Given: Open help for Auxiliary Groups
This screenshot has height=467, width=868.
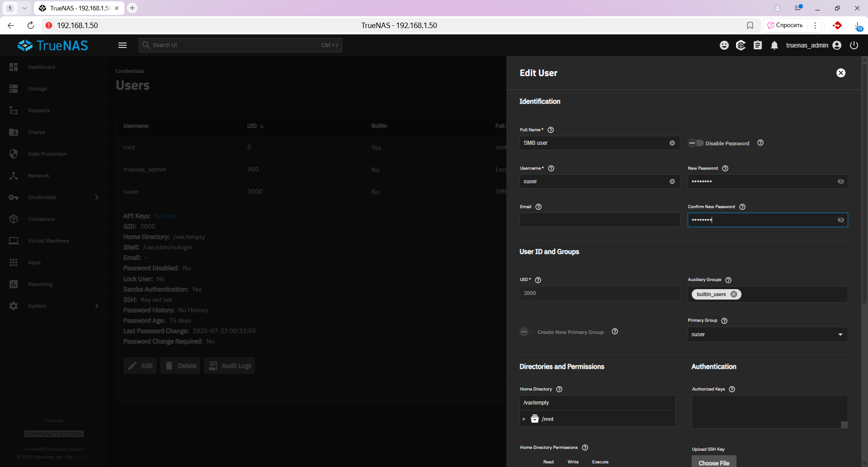Looking at the screenshot, I should [728, 280].
